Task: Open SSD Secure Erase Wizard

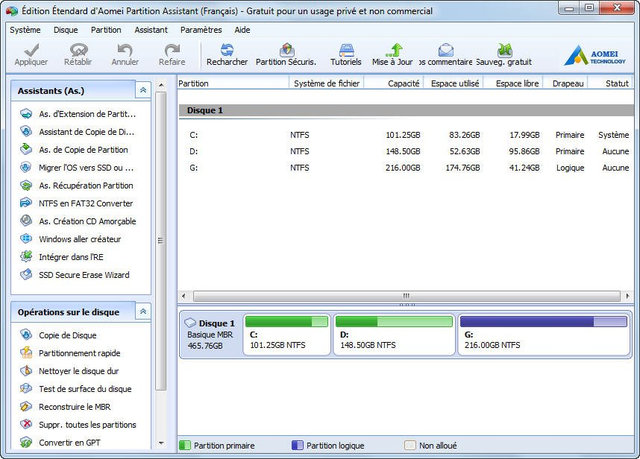Action: (74, 275)
